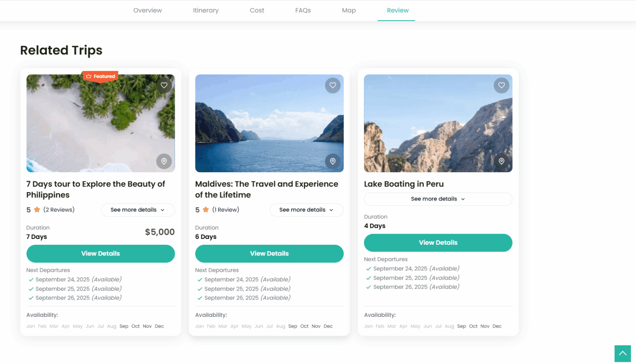Image resolution: width=636 pixels, height=364 pixels.
Task: Expand See more details on Lake Boating in Peru
Action: pyautogui.click(x=438, y=199)
